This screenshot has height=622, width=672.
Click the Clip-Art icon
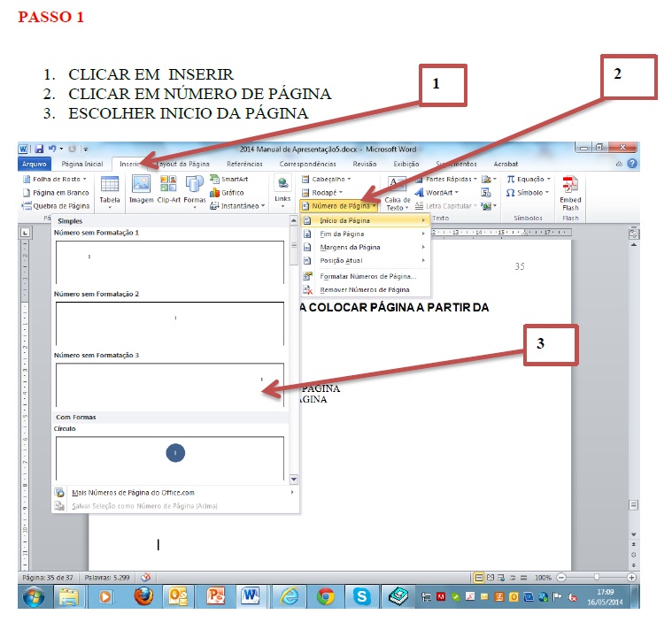coord(168,188)
